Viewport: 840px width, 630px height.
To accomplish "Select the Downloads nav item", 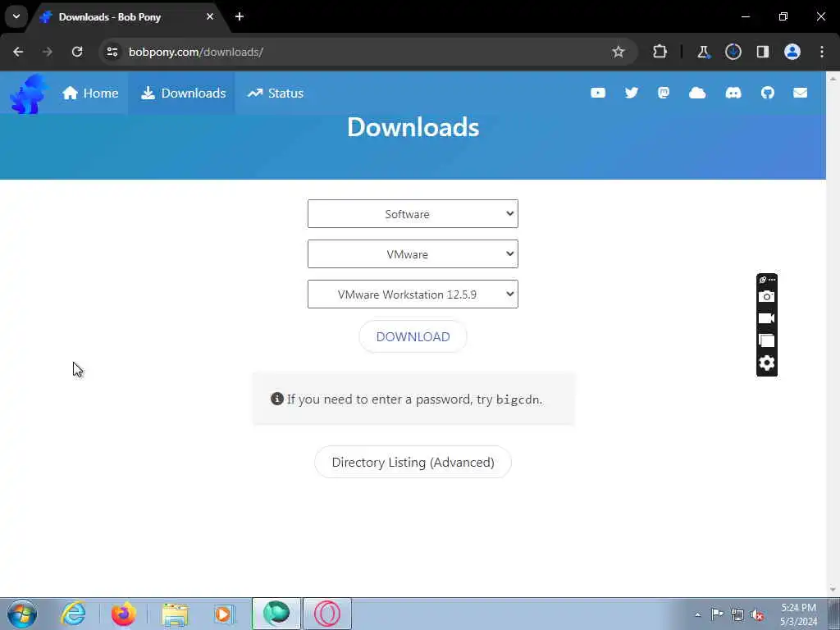I will (x=183, y=94).
